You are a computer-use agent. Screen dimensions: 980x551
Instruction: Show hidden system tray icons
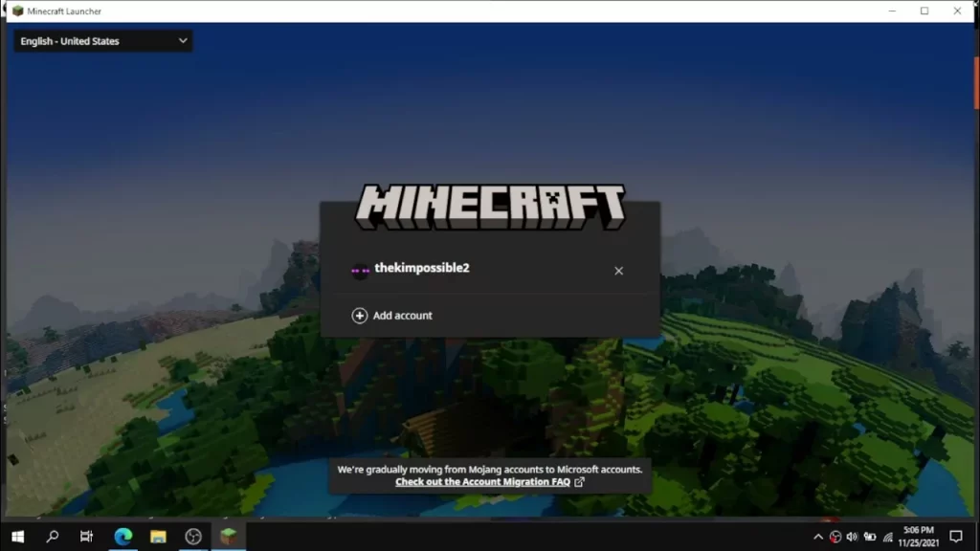pos(817,537)
